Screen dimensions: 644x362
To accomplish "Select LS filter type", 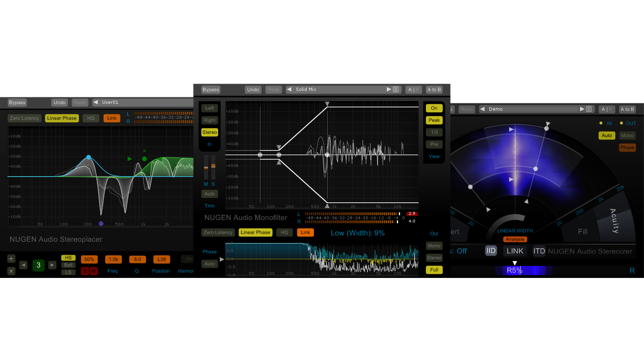I will tap(68, 272).
